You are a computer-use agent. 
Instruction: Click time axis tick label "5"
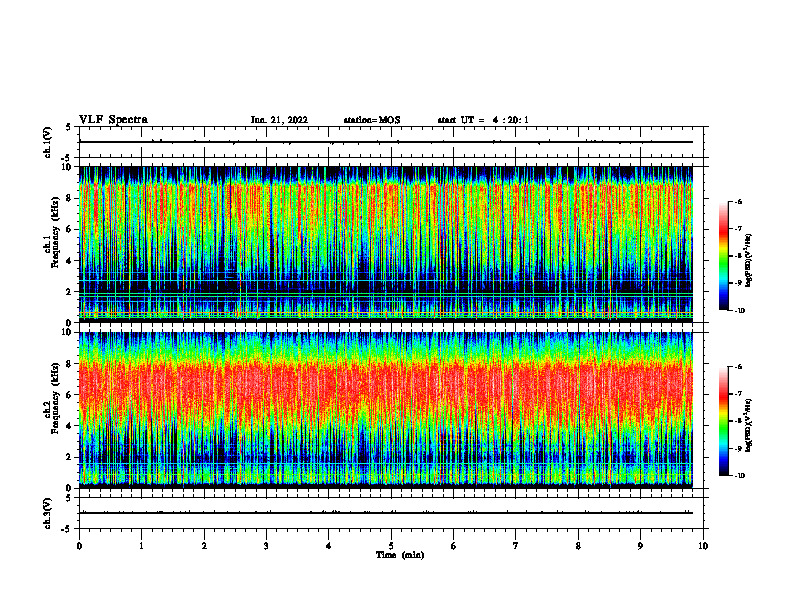pos(391,546)
